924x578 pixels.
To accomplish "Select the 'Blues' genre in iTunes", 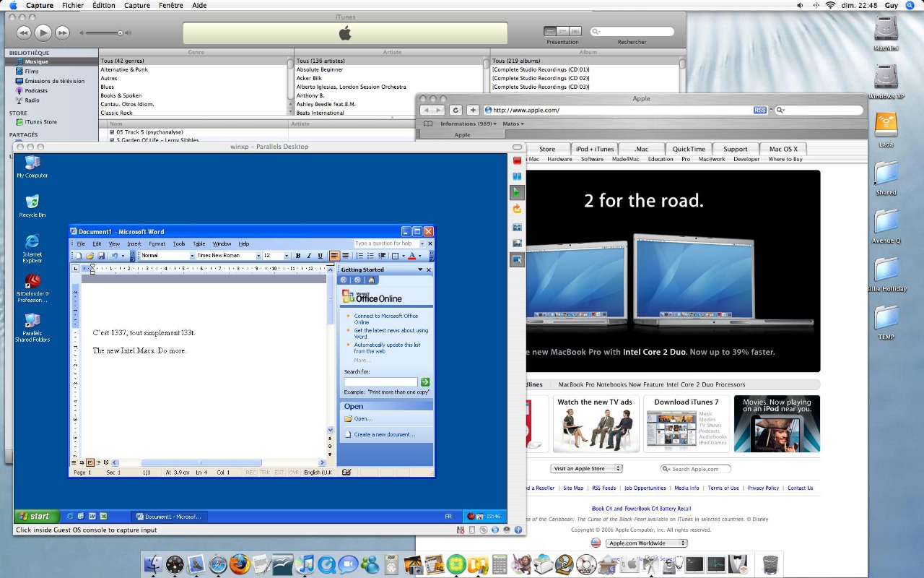I will pos(107,87).
